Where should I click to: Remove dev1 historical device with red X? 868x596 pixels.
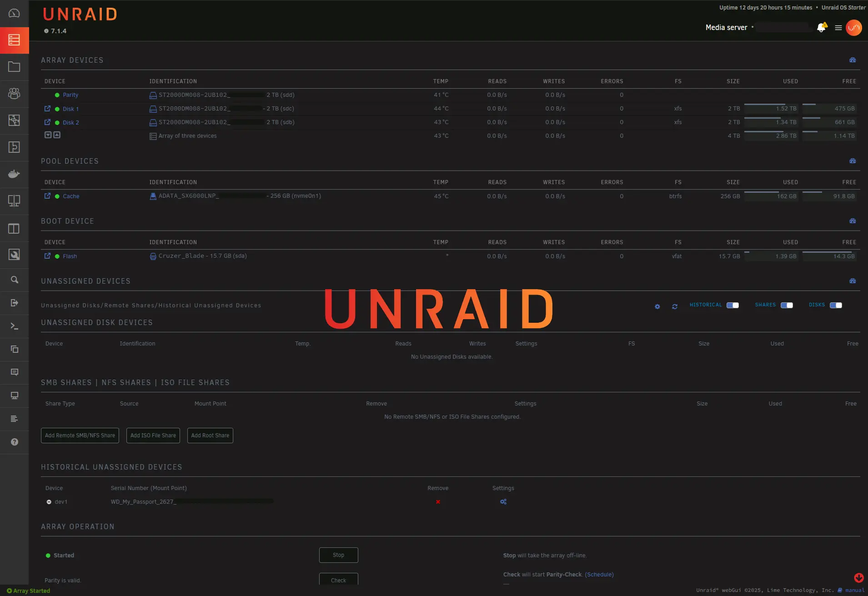[x=438, y=502]
